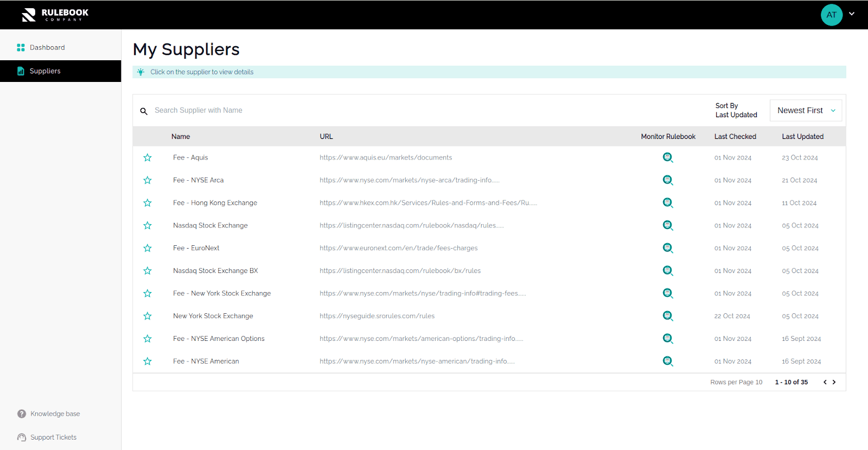Open the nasdaq rulebook rules URL
This screenshot has height=450, width=868.
click(x=412, y=225)
